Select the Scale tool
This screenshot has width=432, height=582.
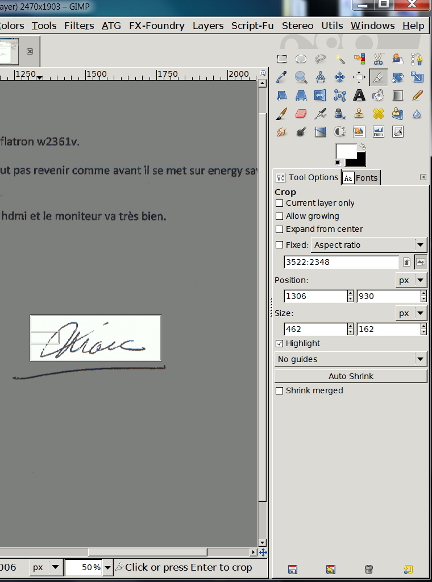click(417, 77)
